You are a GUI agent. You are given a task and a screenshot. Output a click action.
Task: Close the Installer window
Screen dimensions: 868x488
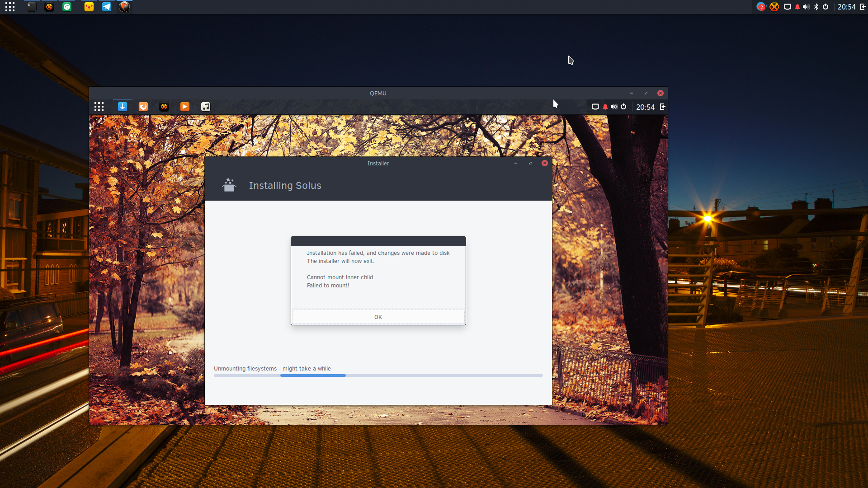click(545, 163)
